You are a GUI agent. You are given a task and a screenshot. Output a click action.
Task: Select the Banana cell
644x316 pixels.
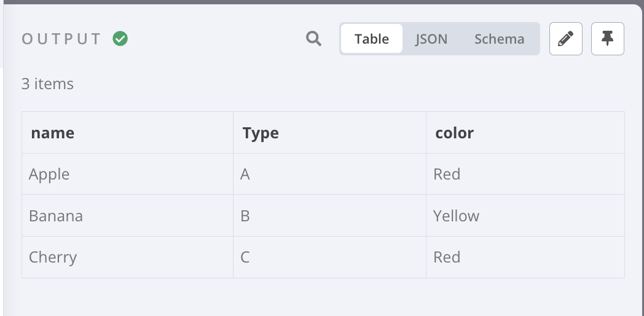[127, 216]
